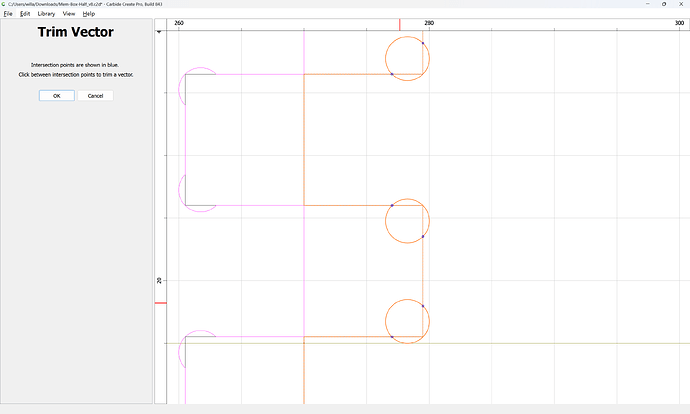Open the Edit menu
The image size is (690, 414).
pyautogui.click(x=25, y=14)
